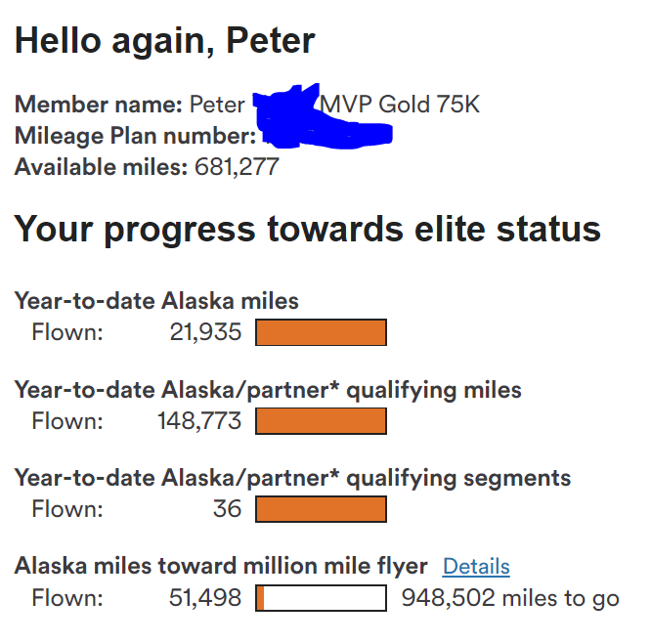
Task: Click the Available miles 681,277 value
Action: point(237,167)
